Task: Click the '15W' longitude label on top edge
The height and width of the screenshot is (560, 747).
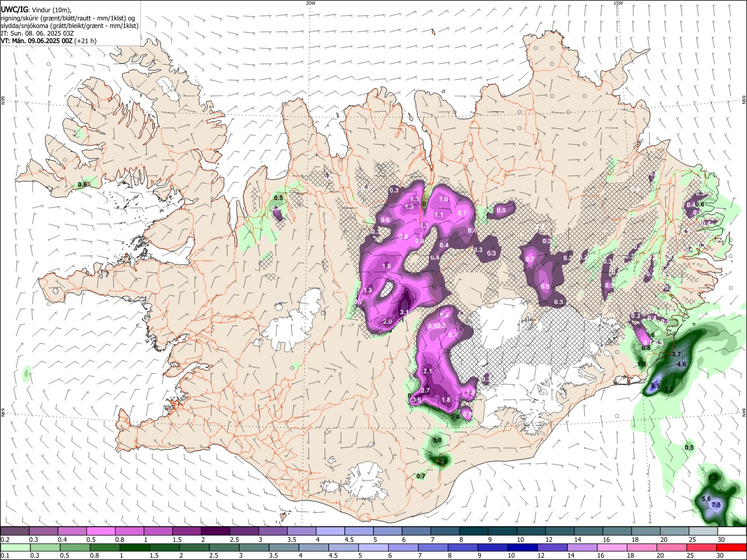Action: [618, 3]
